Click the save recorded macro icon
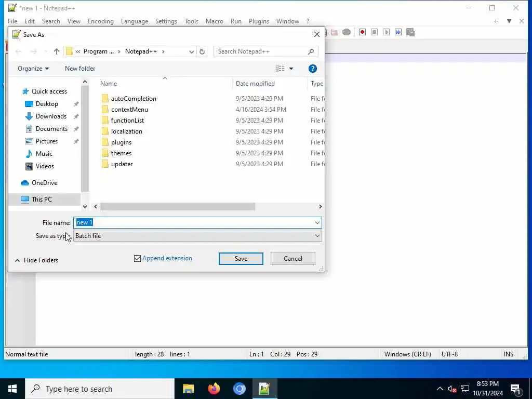The height and width of the screenshot is (399, 532). (x=410, y=32)
